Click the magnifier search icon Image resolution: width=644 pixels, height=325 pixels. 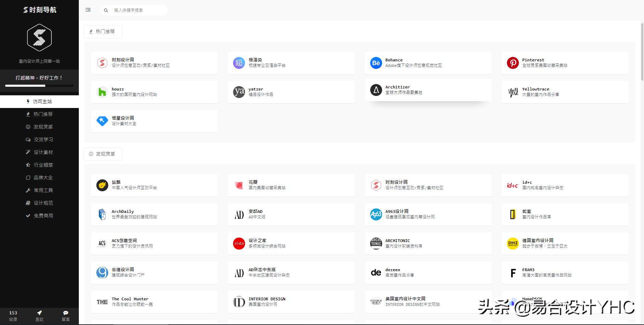106,10
